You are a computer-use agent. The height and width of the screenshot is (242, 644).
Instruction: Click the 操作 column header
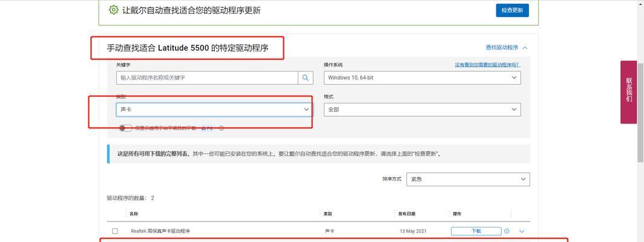457,214
